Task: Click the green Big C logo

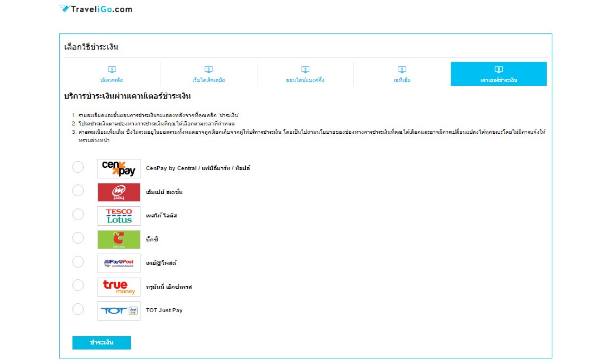Action: [x=119, y=240]
